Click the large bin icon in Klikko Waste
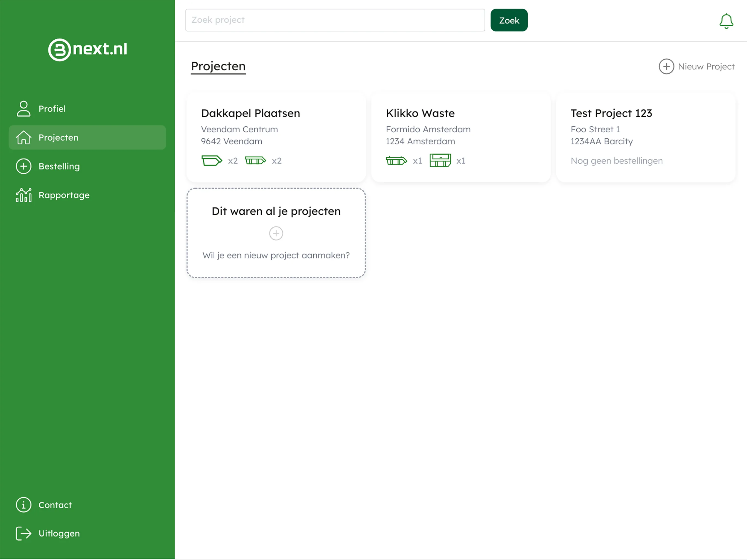The image size is (747, 560). click(440, 161)
